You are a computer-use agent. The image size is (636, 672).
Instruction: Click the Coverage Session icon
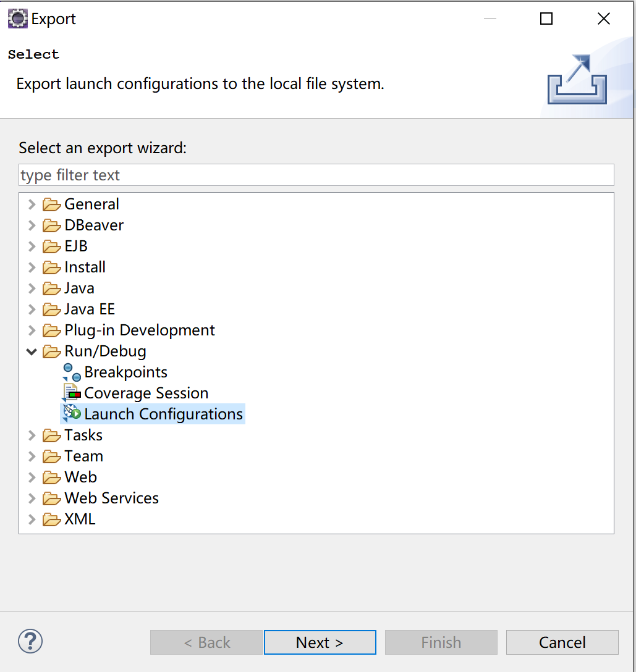pos(72,393)
